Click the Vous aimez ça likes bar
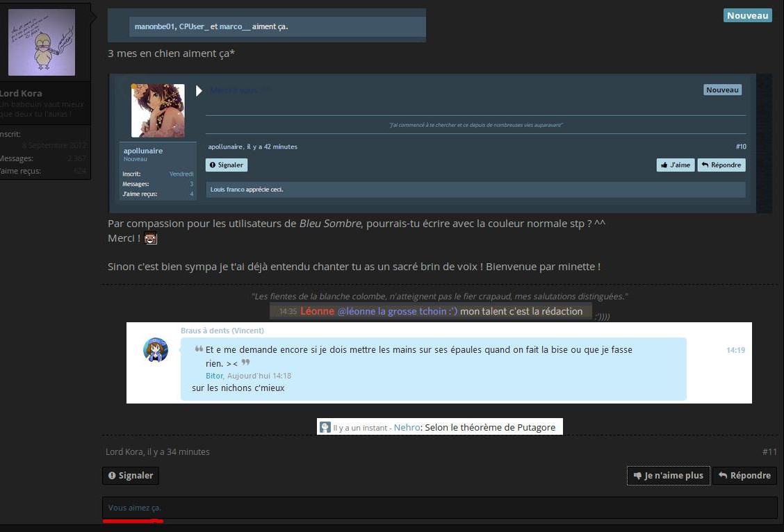 point(439,508)
